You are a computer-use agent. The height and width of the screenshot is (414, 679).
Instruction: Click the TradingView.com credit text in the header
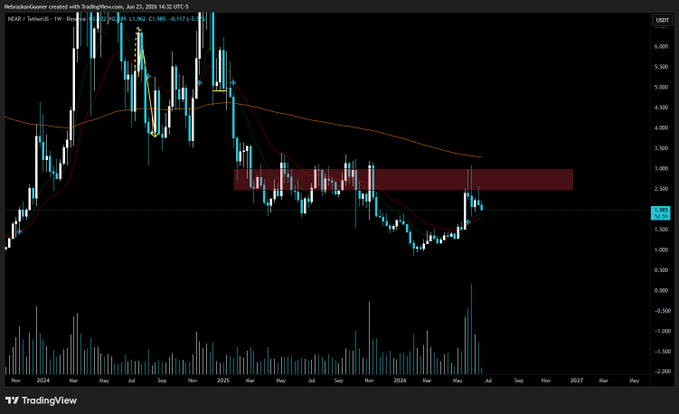coord(102,7)
